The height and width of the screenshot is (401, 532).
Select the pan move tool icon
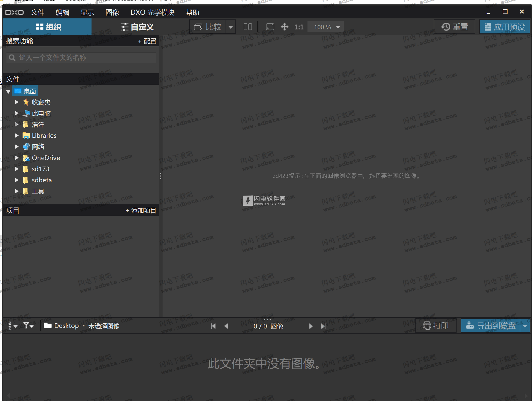(284, 27)
